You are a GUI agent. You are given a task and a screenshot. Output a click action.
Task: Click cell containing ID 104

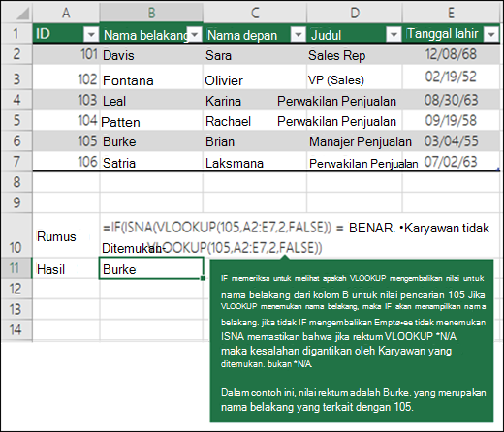[x=66, y=120]
